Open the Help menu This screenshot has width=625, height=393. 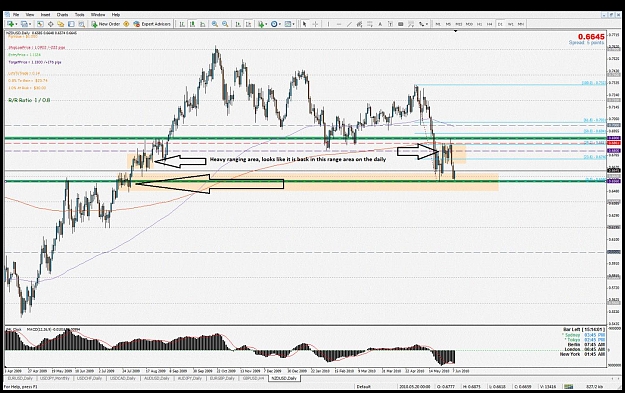116,14
